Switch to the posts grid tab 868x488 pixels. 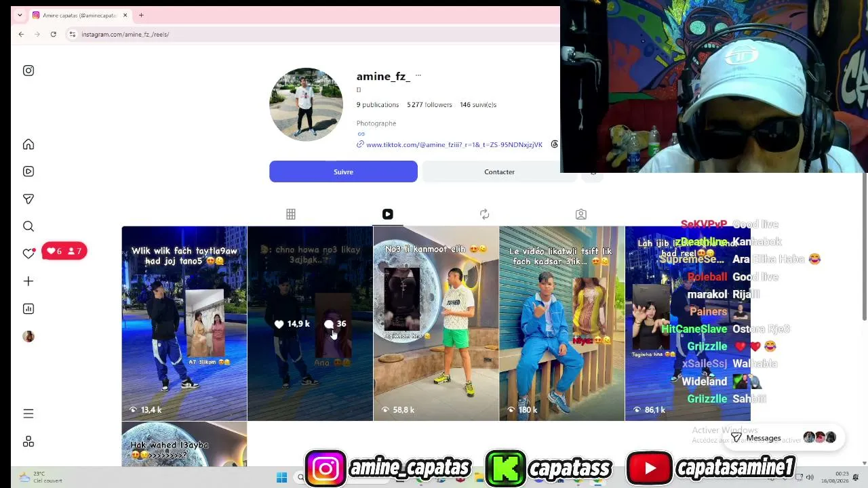(x=291, y=214)
